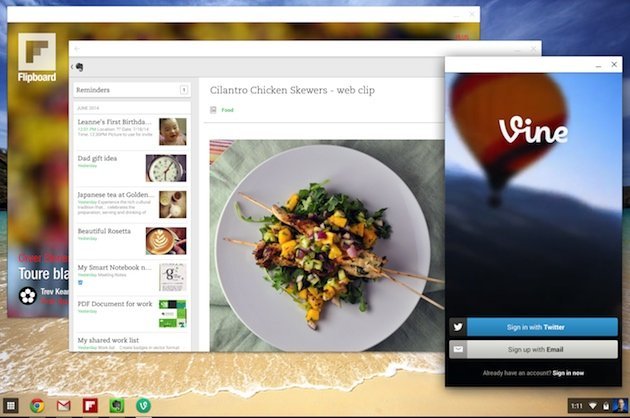Launch Chrome browser from the shelf

point(37,406)
